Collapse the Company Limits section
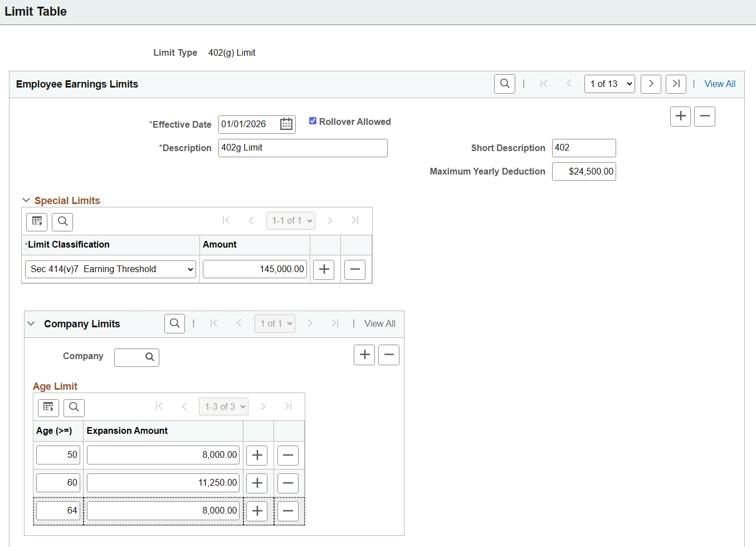Screen dimensions: 756x547 pyautogui.click(x=31, y=324)
